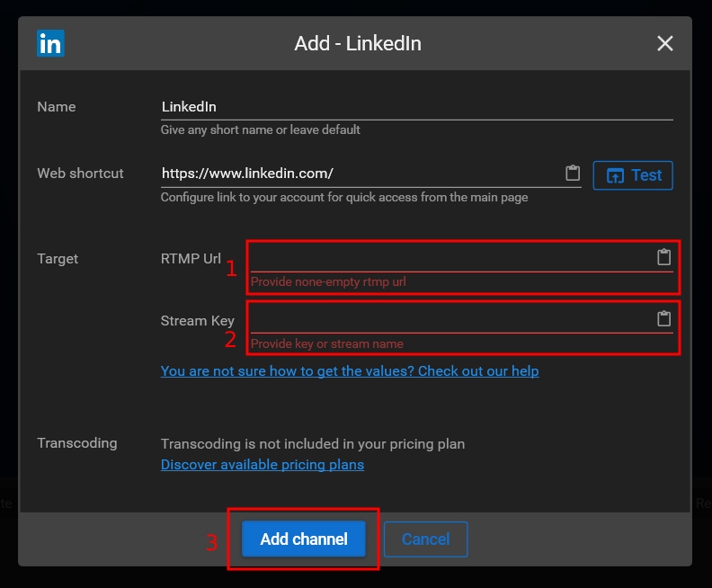
Task: Click 'Transcoding is not included' message text
Action: click(x=313, y=443)
